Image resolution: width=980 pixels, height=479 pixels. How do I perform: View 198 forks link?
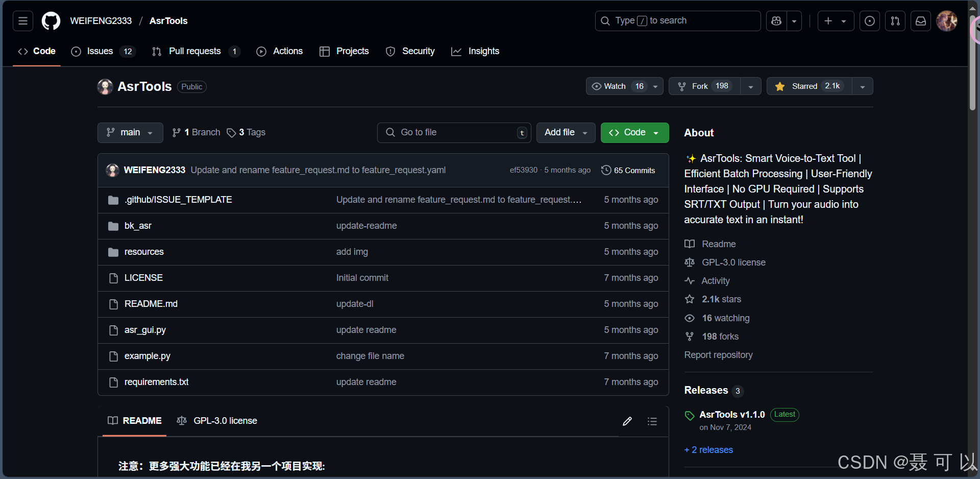712,337
